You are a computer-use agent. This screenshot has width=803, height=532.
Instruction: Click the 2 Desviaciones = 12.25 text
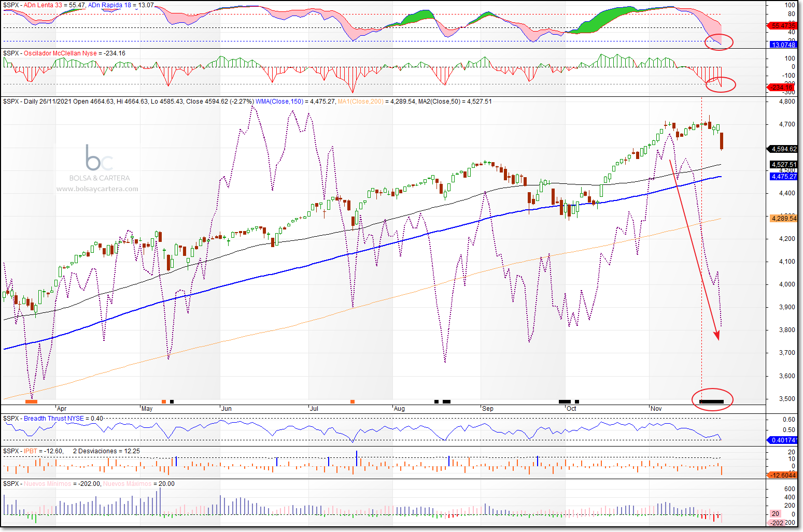[x=106, y=451]
